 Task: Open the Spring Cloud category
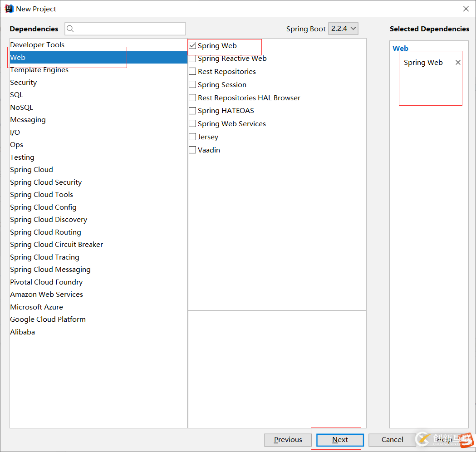(x=98, y=169)
